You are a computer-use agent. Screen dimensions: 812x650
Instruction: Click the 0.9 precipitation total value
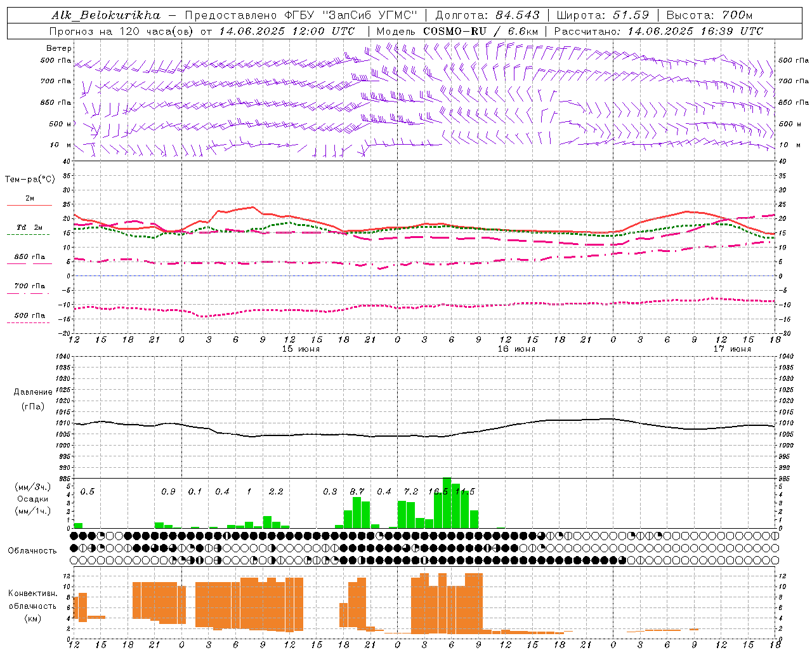coord(168,492)
